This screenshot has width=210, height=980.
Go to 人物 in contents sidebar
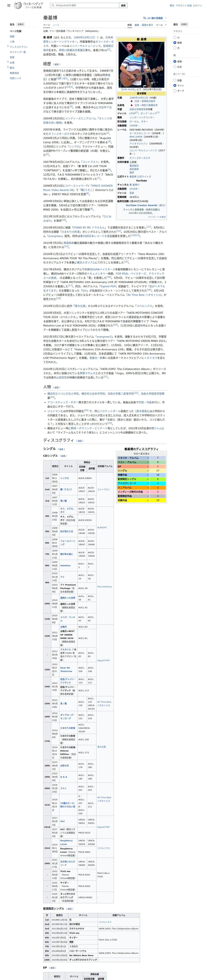pos(12,42)
